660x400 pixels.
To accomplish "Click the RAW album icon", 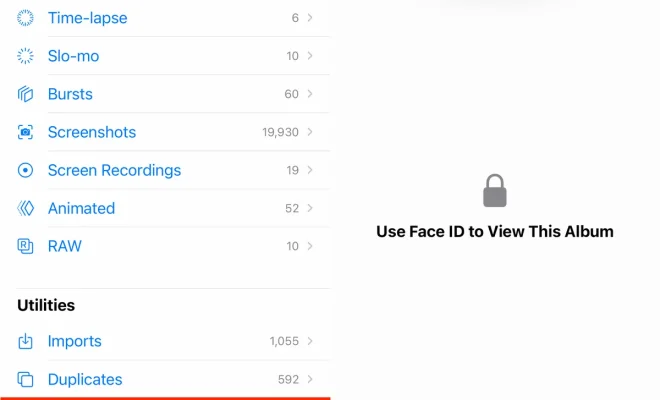I will 26,246.
